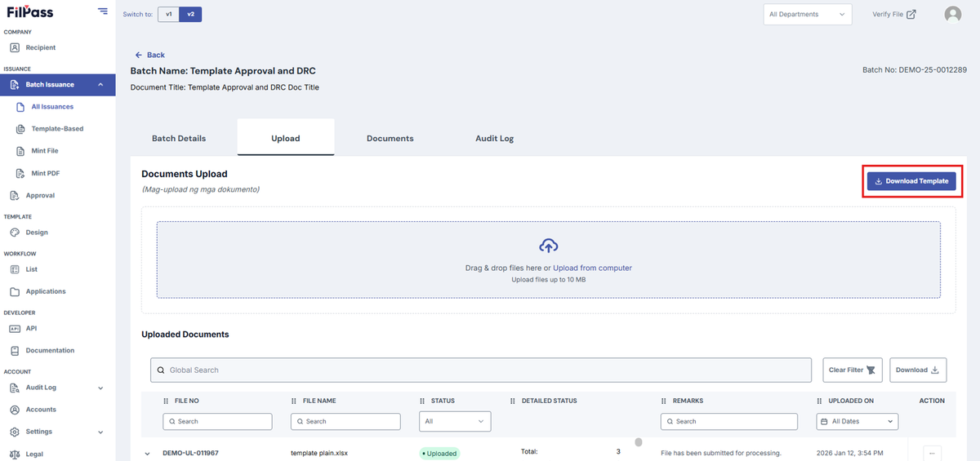Click the drag handle icon beside FILE NAME

point(294,401)
